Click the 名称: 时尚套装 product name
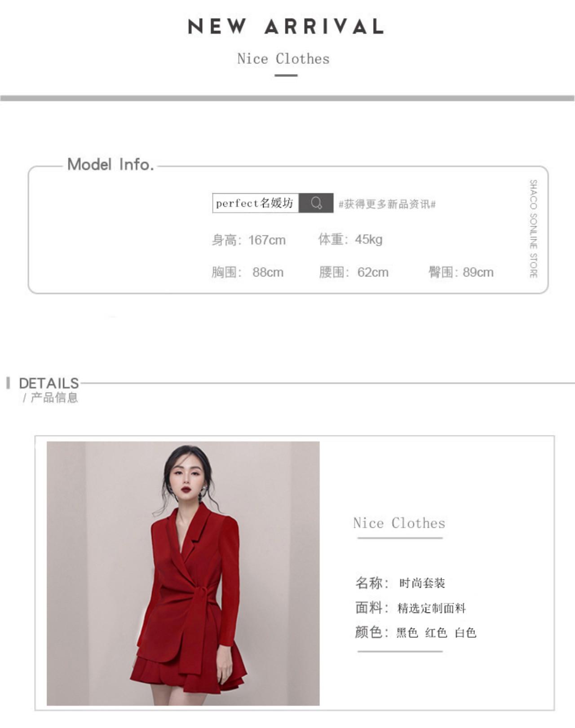Viewport: 575px width, 728px height. (400, 583)
